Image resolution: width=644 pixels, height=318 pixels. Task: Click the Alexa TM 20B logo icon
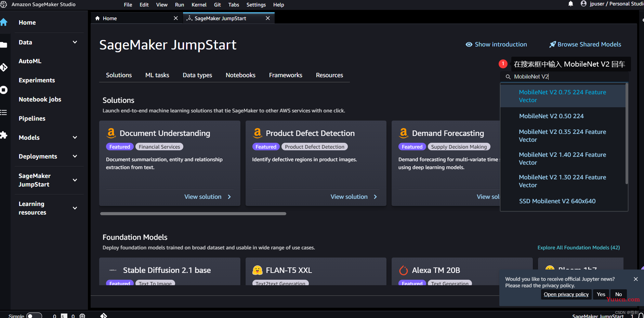(x=404, y=270)
